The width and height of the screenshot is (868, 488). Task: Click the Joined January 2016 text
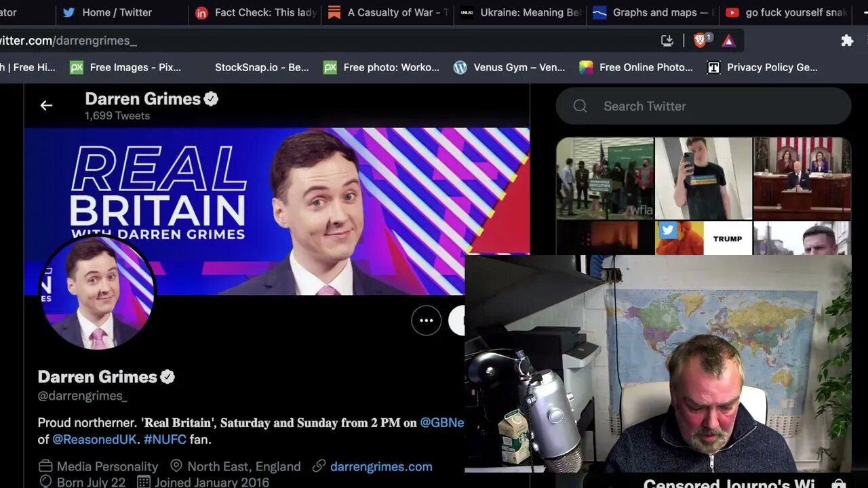point(212,483)
